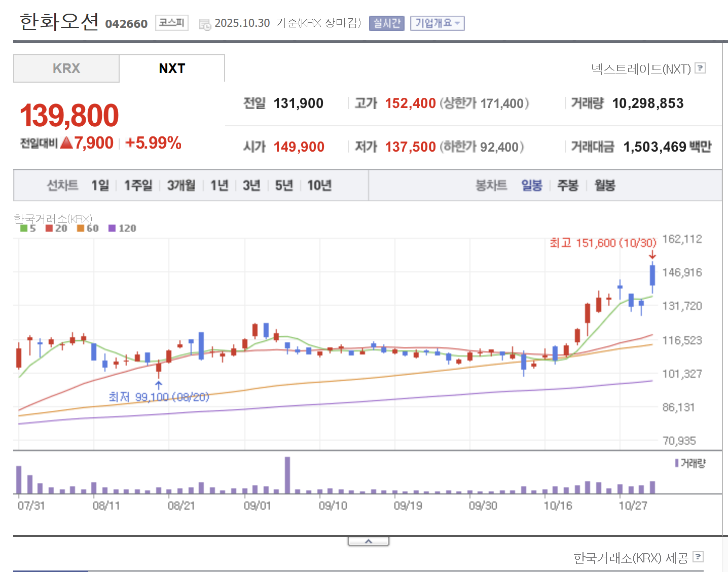Click the stock code 042660

(x=126, y=24)
